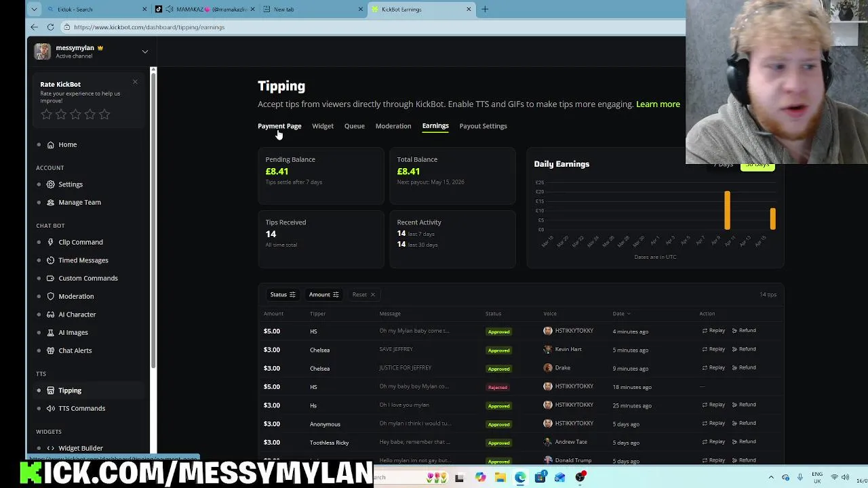This screenshot has height=488, width=868.
Task: Open the Status filter
Action: coord(283,295)
